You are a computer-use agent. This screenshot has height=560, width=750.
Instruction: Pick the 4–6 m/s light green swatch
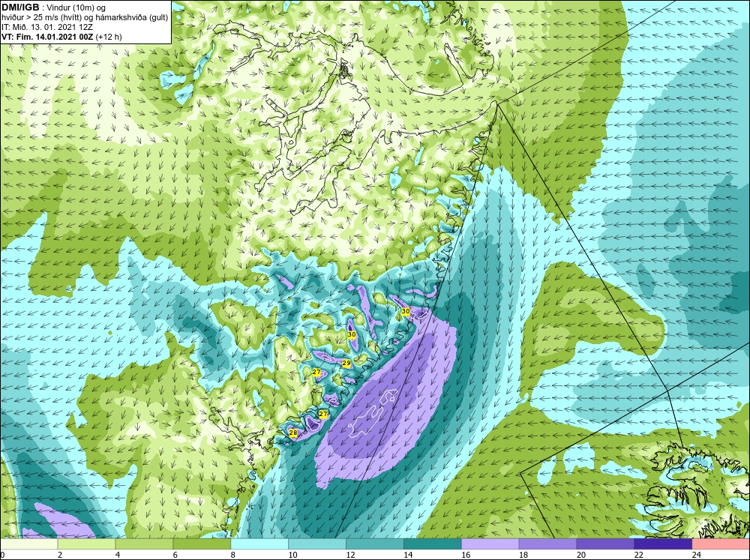pos(144,544)
